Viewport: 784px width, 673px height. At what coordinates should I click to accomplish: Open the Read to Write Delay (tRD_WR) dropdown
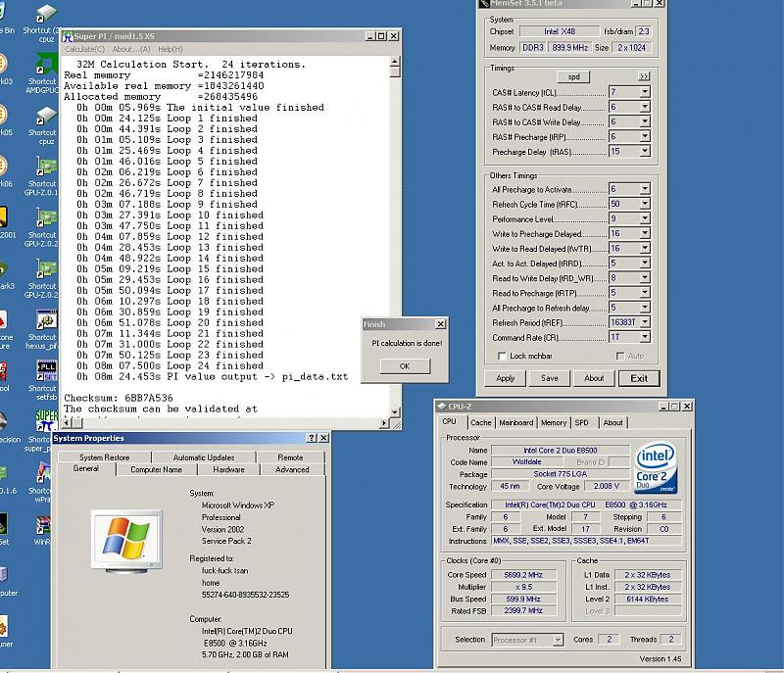coord(645,278)
